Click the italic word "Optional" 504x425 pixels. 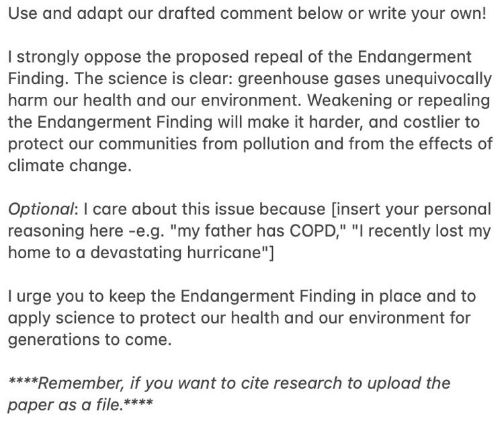42,209
